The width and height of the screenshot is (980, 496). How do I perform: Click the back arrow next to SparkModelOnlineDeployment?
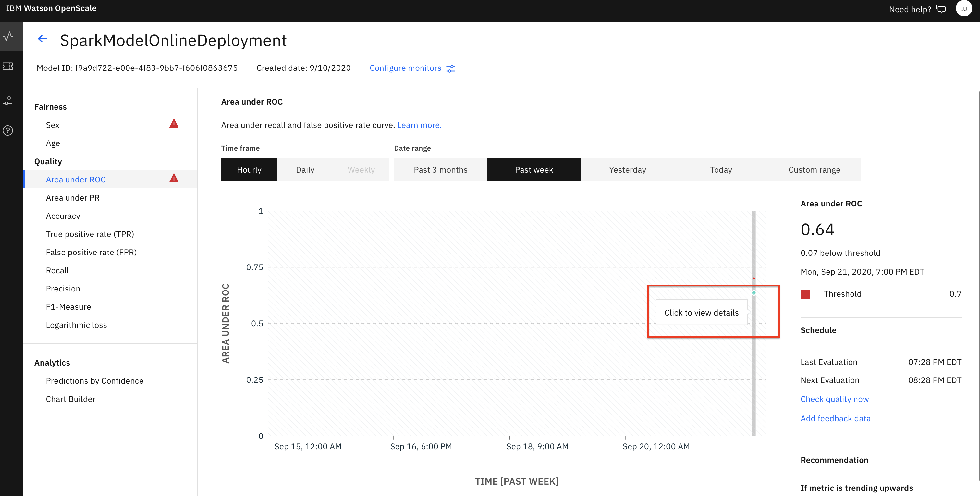tap(43, 38)
